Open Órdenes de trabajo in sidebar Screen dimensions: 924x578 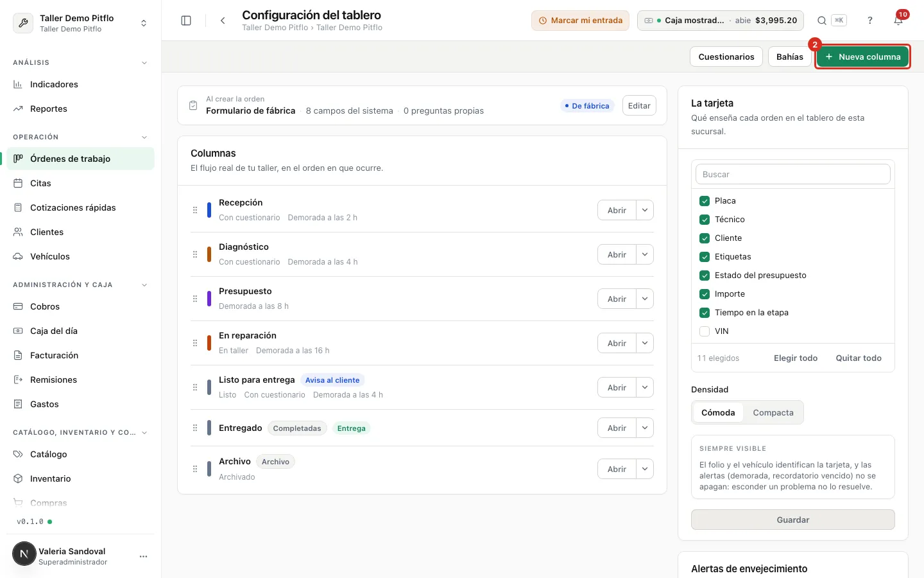pyautogui.click(x=81, y=159)
